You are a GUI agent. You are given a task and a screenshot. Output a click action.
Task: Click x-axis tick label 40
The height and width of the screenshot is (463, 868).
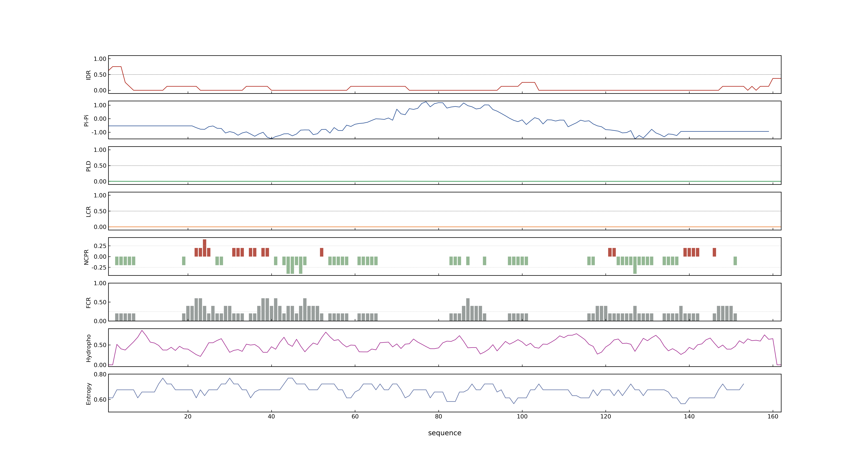[x=271, y=416]
